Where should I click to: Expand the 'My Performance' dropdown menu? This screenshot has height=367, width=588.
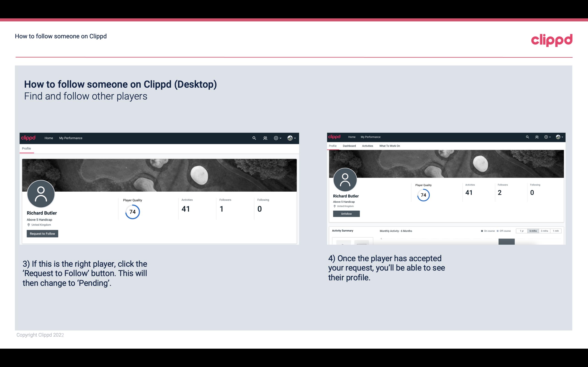click(71, 137)
